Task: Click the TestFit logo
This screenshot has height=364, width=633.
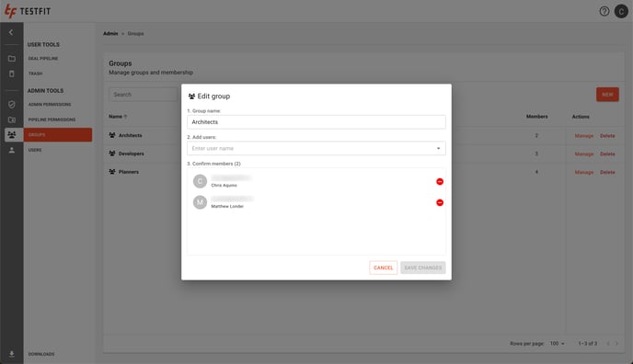Action: point(28,11)
